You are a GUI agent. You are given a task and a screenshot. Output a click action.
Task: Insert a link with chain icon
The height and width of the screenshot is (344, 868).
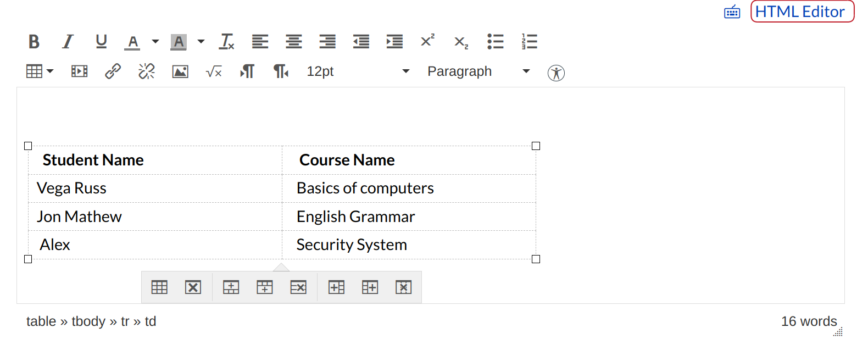(x=113, y=71)
